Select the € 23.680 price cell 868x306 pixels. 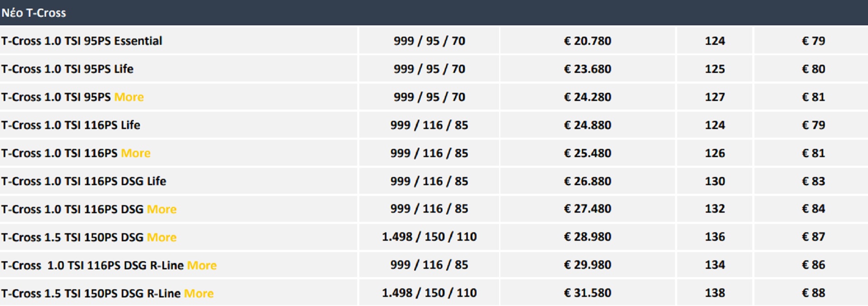pos(587,69)
